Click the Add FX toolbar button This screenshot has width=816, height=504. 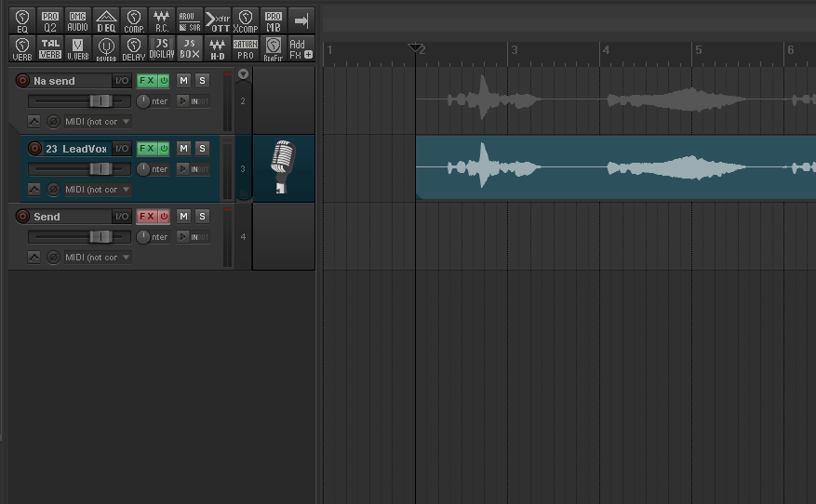click(x=301, y=49)
